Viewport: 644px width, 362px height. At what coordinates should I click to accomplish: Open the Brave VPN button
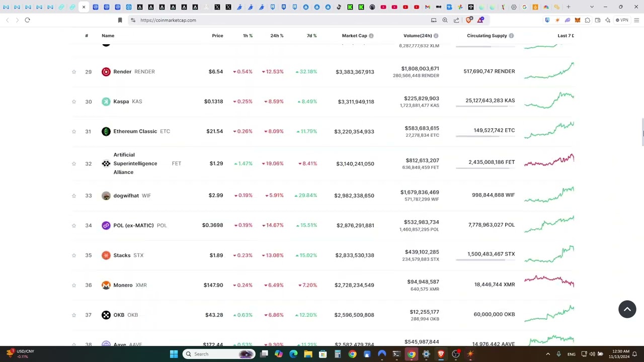(x=622, y=20)
